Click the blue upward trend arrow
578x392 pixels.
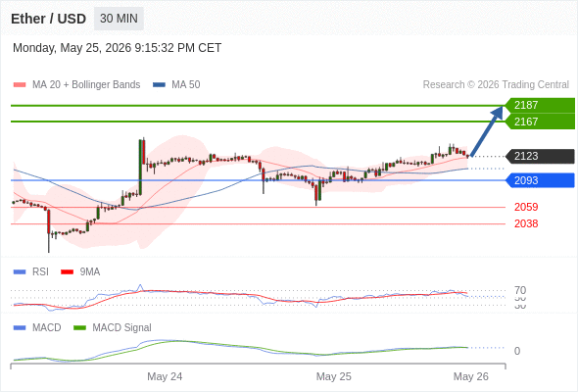487,131
